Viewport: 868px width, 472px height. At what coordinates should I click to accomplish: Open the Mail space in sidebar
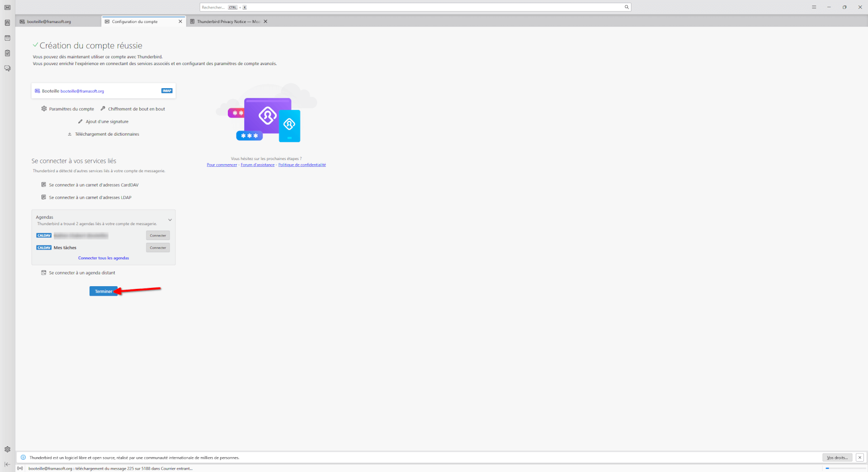click(7, 8)
